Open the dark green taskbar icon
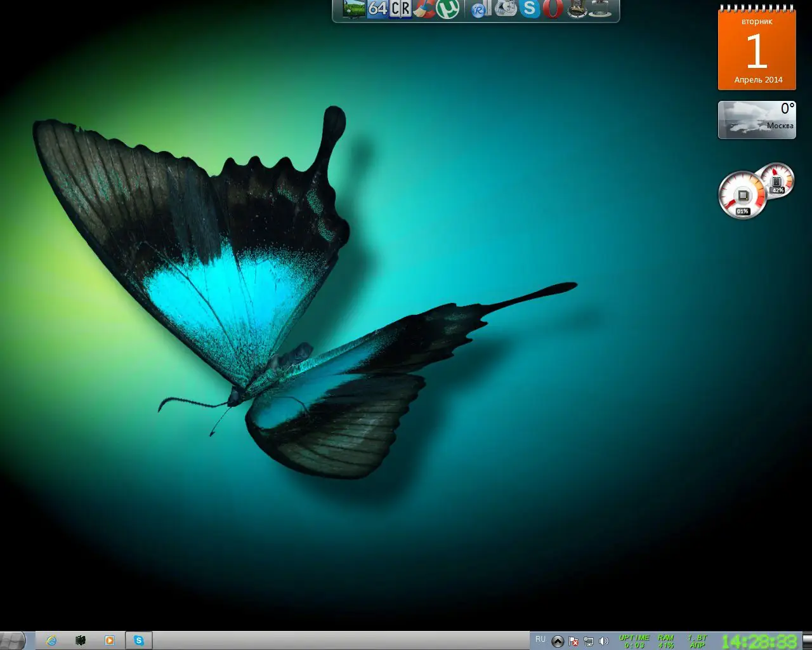The image size is (812, 650). [81, 640]
